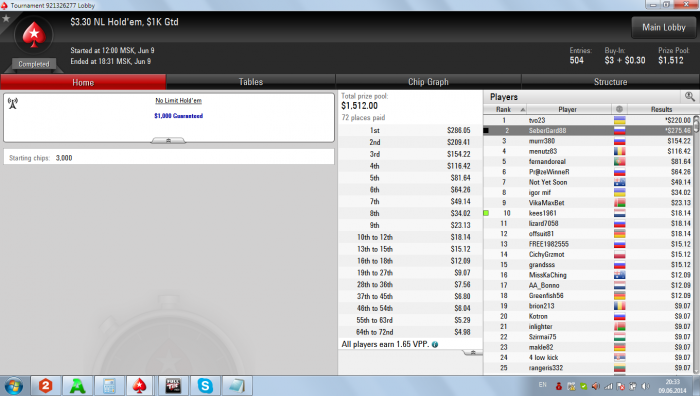Open Full Tilt Poker from taskbar
The height and width of the screenshot is (396, 700).
[173, 386]
